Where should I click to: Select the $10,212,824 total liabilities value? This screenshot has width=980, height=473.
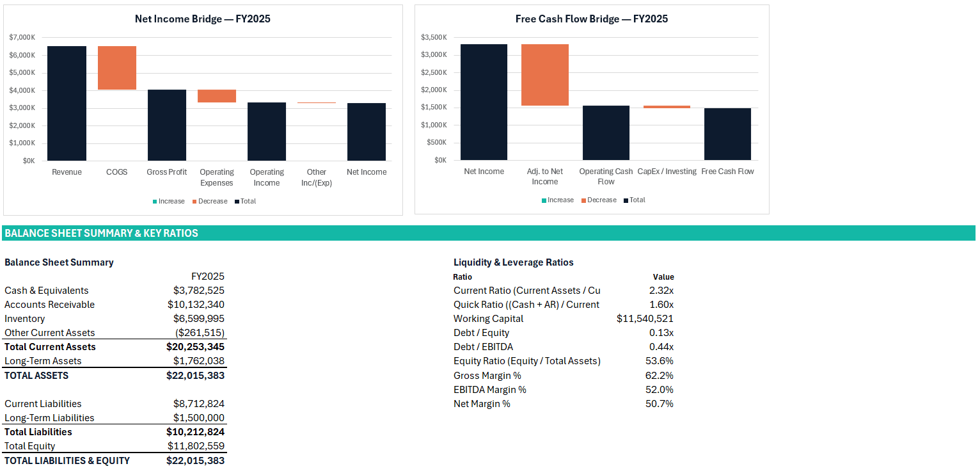(195, 432)
